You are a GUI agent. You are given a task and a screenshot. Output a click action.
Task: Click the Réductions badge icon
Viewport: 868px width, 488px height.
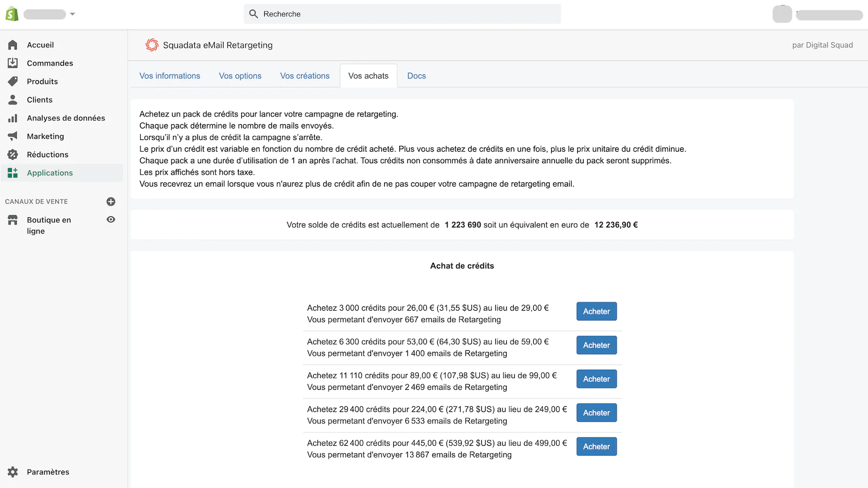click(x=12, y=155)
